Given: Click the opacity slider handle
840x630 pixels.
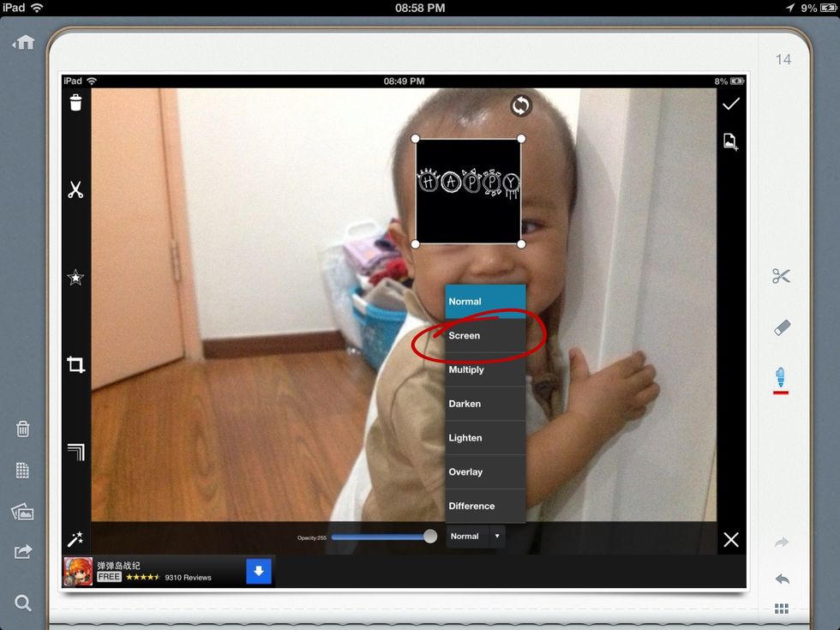Looking at the screenshot, I should 430,537.
